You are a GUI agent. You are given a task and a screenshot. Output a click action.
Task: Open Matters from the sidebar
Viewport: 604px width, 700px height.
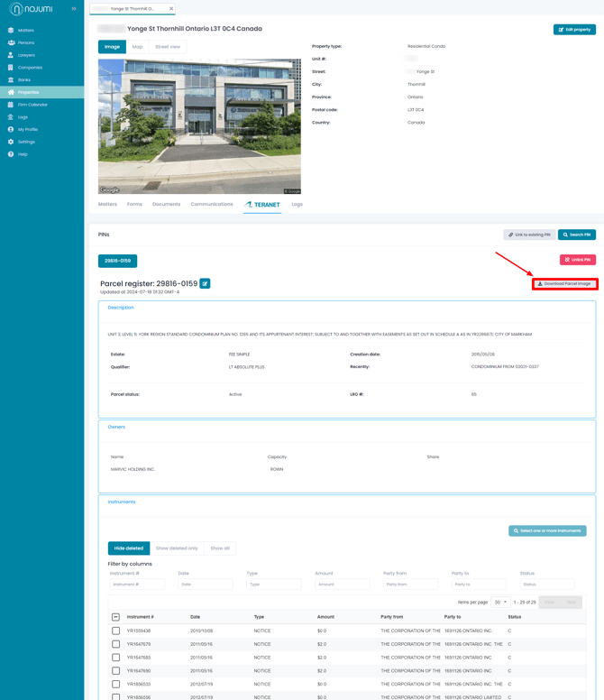(26, 31)
